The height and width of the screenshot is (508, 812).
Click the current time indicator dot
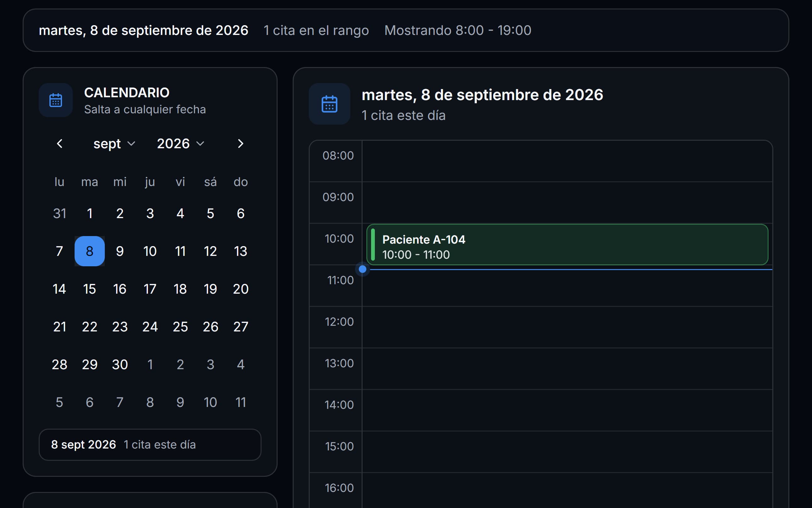[x=363, y=269]
